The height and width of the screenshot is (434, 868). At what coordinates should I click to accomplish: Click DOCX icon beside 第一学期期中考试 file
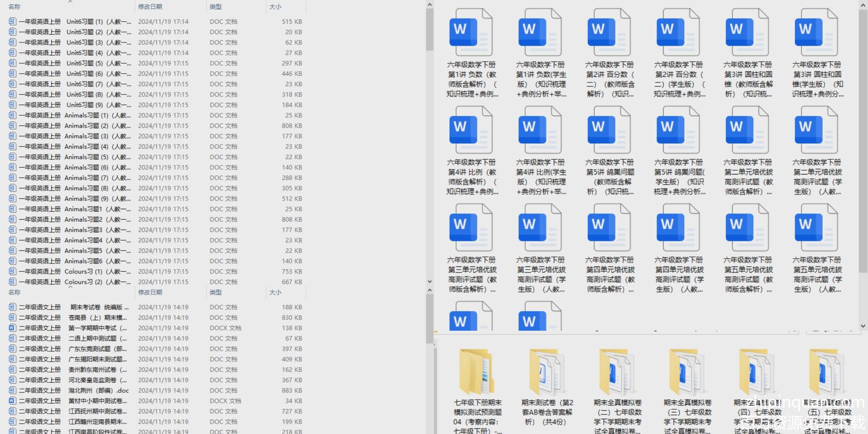pos(12,328)
